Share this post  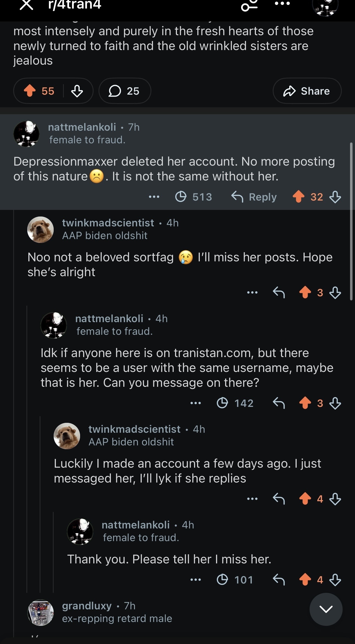(x=307, y=91)
